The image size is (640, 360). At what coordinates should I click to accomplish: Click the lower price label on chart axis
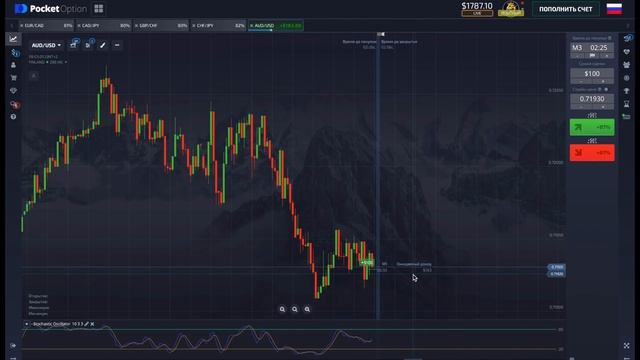(x=557, y=274)
